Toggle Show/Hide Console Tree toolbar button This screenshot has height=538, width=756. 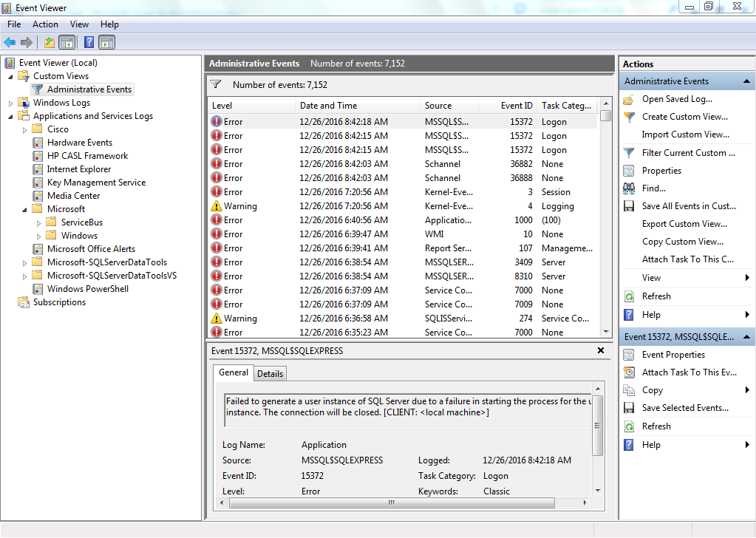[67, 42]
